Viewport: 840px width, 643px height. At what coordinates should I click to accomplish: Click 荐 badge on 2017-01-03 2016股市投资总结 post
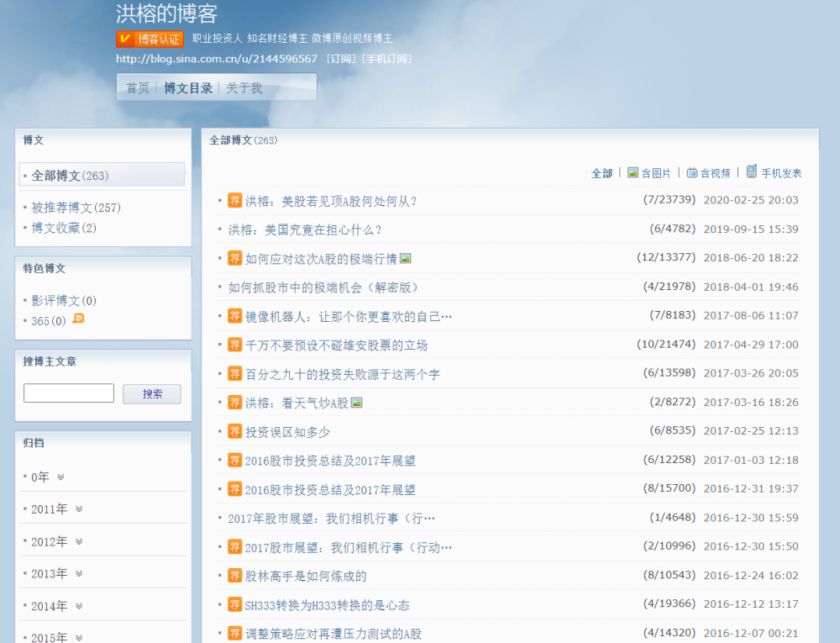[234, 461]
